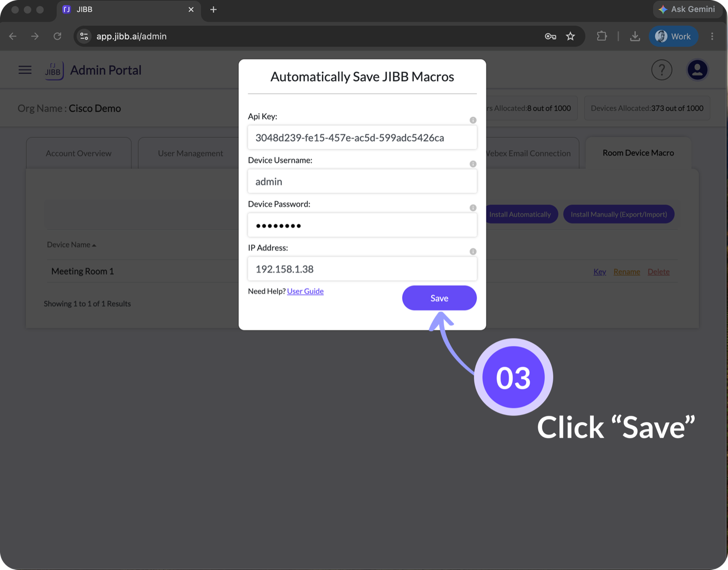Click Key link for Meeting Room 1
The height and width of the screenshot is (570, 728).
(599, 272)
